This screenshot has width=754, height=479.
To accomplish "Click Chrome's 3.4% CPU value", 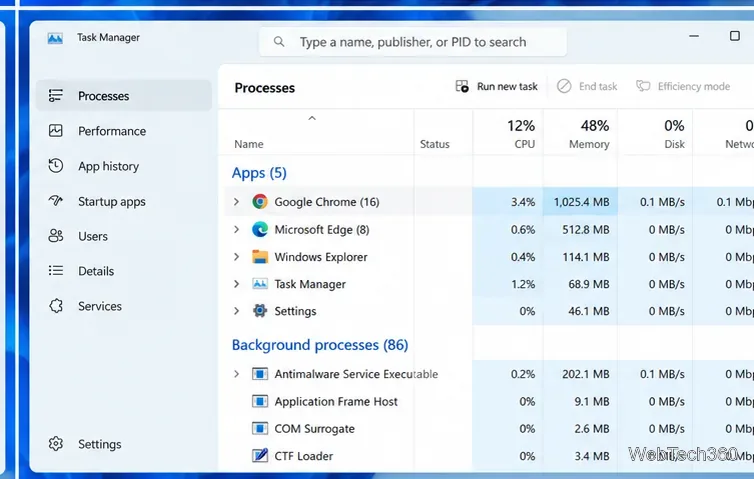I will (x=523, y=202).
